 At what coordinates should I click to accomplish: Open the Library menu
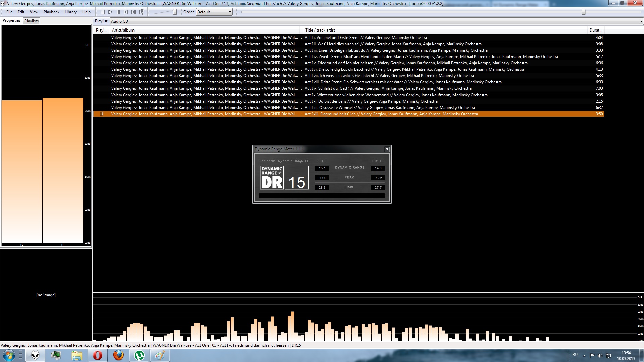70,12
